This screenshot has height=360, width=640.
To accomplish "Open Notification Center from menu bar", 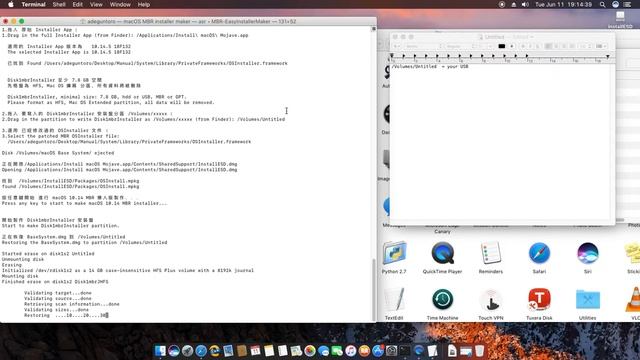I will 627,4.
